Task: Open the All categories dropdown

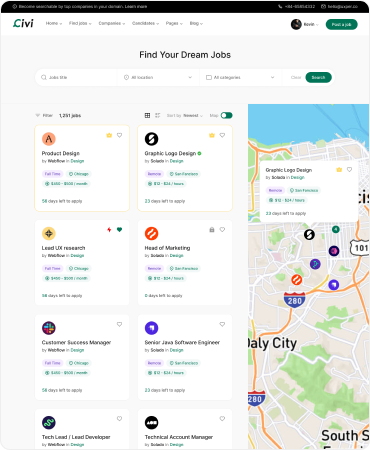Action: [x=240, y=77]
